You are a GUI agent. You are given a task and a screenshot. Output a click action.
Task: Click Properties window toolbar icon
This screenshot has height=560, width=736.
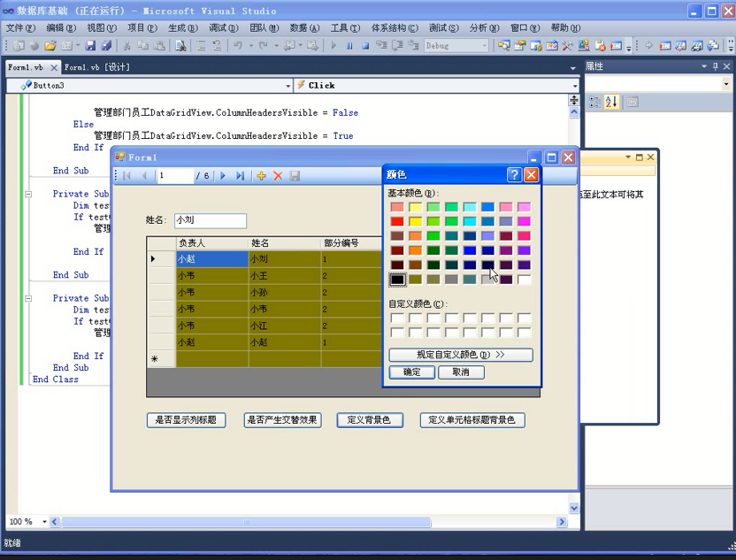tap(520, 45)
